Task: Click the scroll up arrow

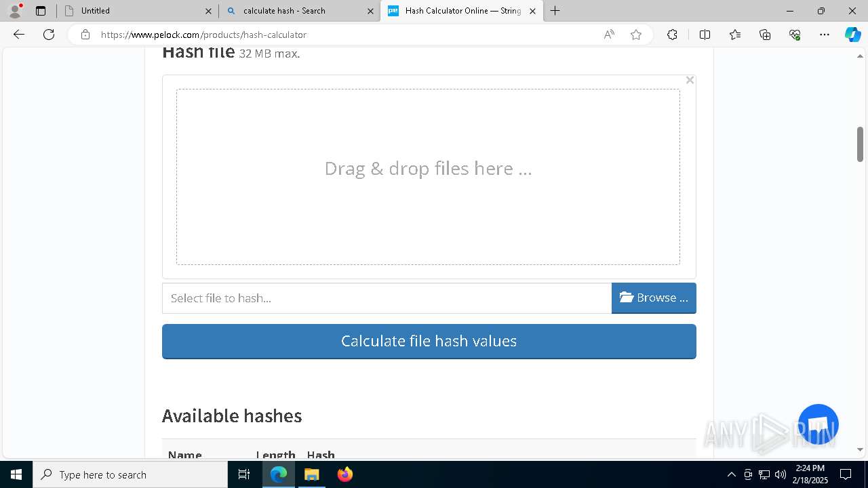Action: click(860, 56)
